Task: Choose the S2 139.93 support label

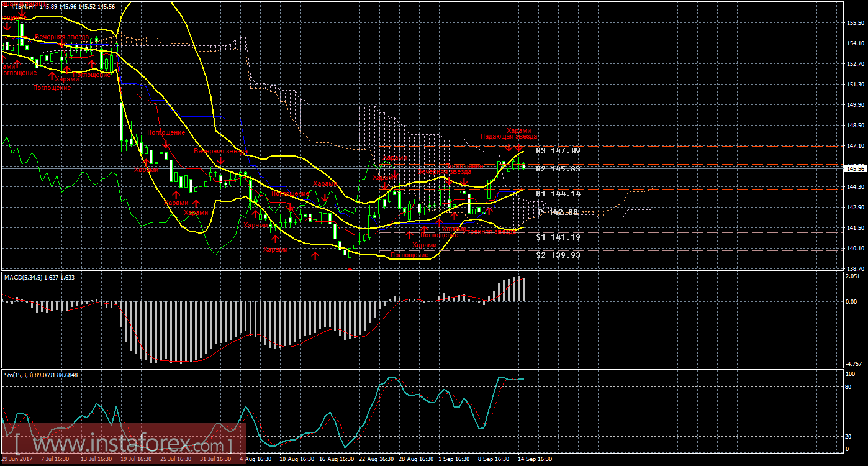Action: pos(558,255)
